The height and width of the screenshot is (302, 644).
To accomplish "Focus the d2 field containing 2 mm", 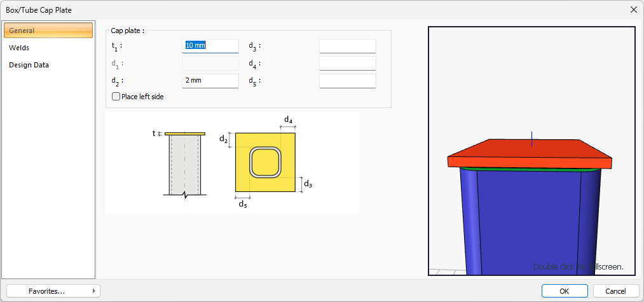I will point(210,81).
